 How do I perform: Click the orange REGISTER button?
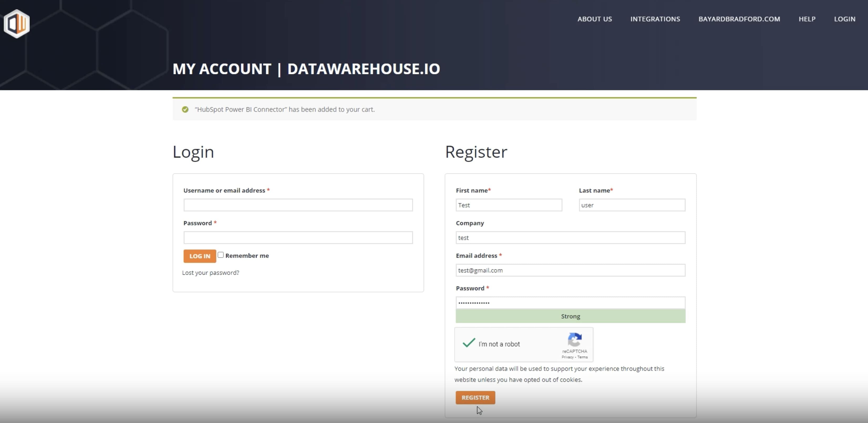point(475,398)
